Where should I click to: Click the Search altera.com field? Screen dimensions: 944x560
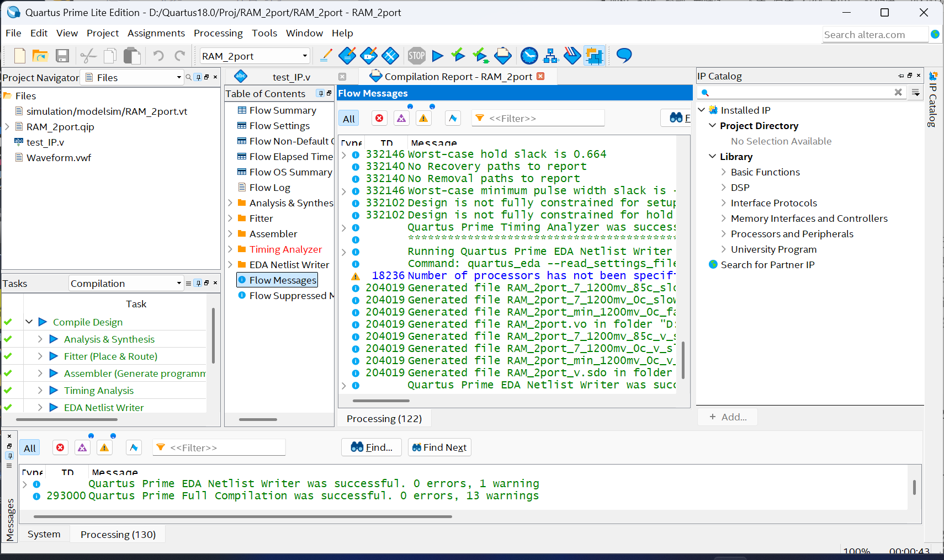[875, 34]
